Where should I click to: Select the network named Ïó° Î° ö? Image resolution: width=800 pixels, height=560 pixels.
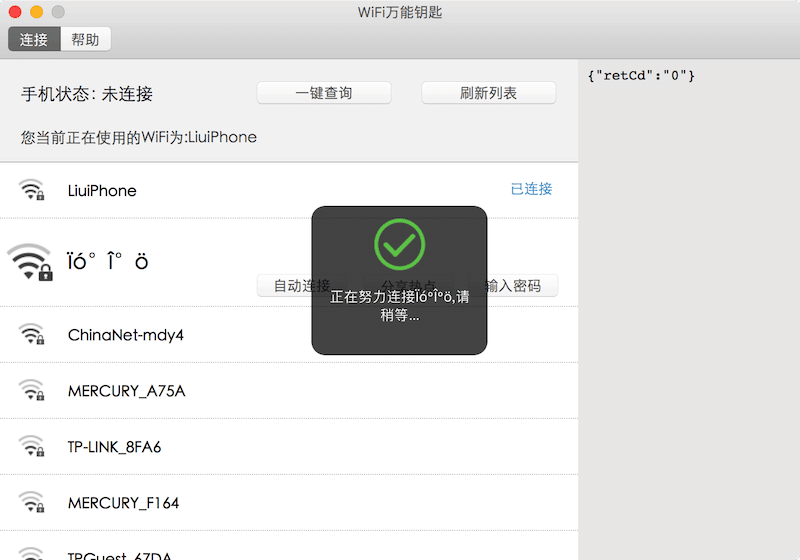click(108, 261)
